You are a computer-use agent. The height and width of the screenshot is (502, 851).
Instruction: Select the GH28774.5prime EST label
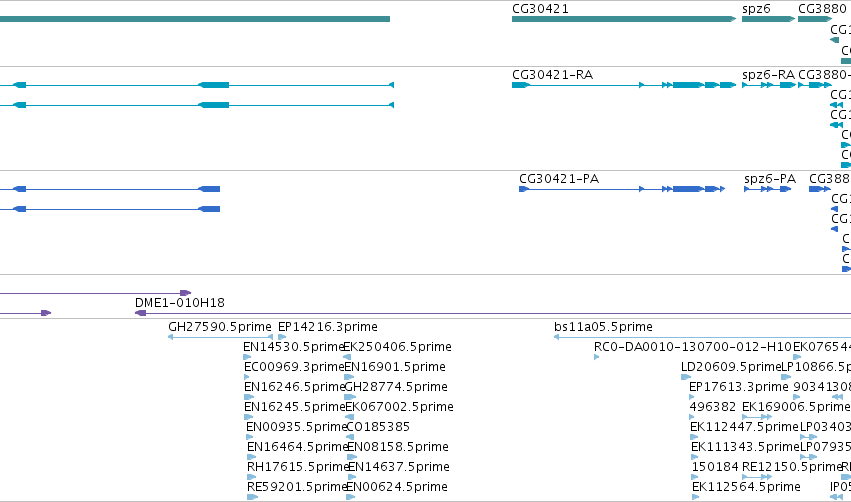396,387
